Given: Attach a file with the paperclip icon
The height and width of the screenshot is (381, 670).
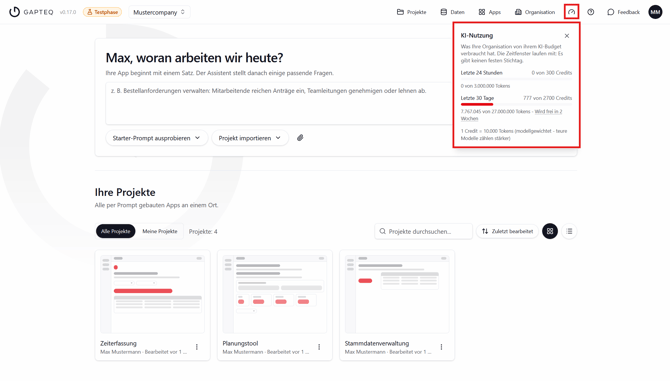Looking at the screenshot, I should pos(300,138).
